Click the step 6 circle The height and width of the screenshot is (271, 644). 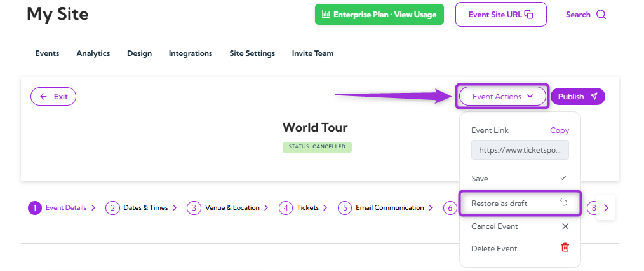[450, 207]
